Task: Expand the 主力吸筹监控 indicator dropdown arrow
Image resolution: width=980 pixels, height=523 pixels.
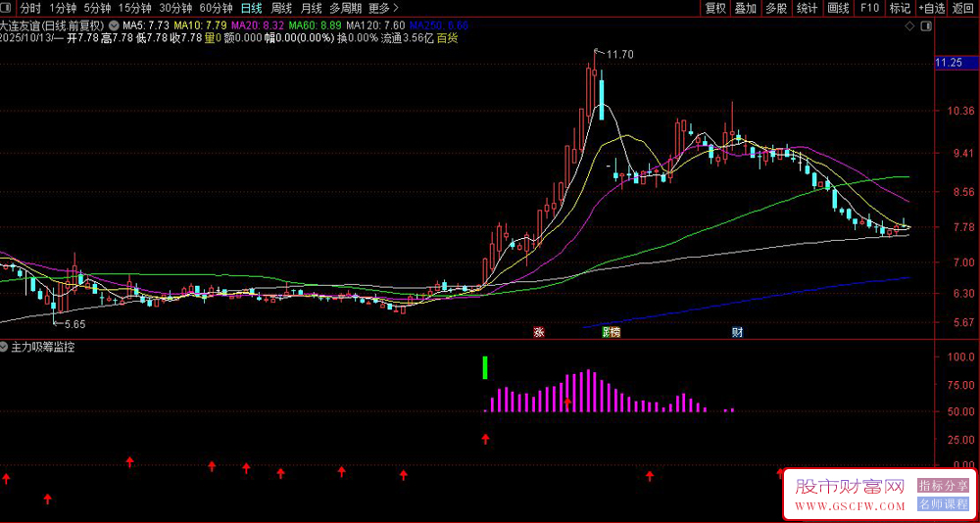Action: [6, 347]
